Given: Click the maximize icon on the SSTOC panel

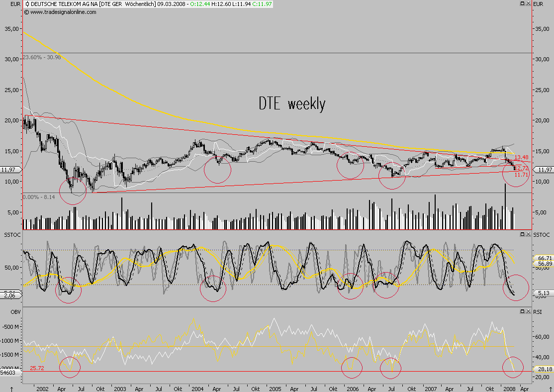Looking at the screenshot, I should (x=522, y=234).
